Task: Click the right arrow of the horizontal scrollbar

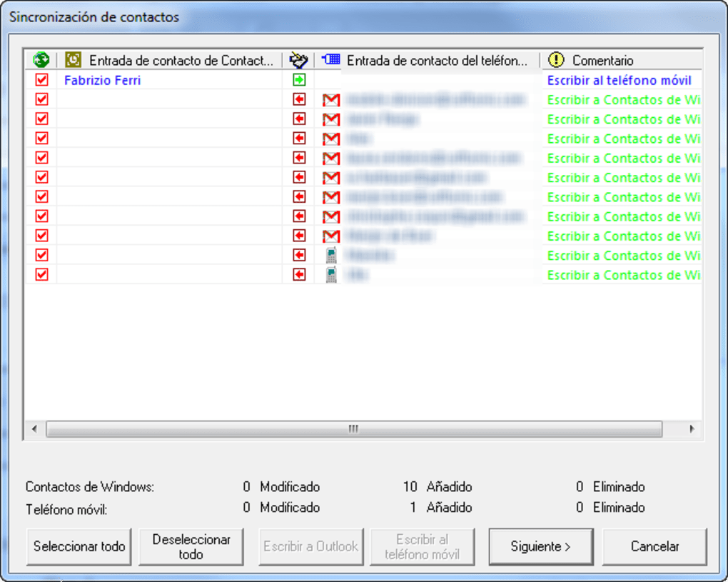Action: [692, 429]
